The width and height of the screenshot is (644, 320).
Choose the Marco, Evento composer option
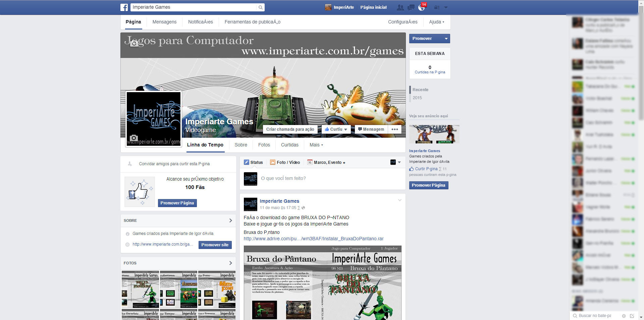pyautogui.click(x=326, y=163)
